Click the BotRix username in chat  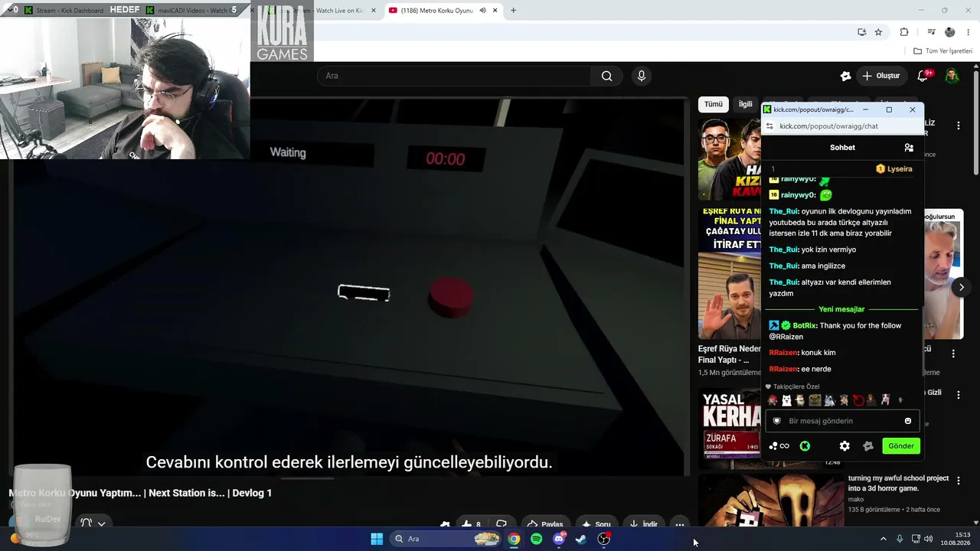[x=805, y=326]
